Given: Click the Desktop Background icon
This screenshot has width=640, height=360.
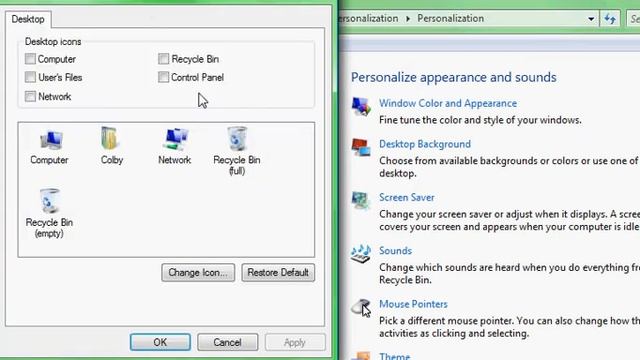Looking at the screenshot, I should pos(361,147).
